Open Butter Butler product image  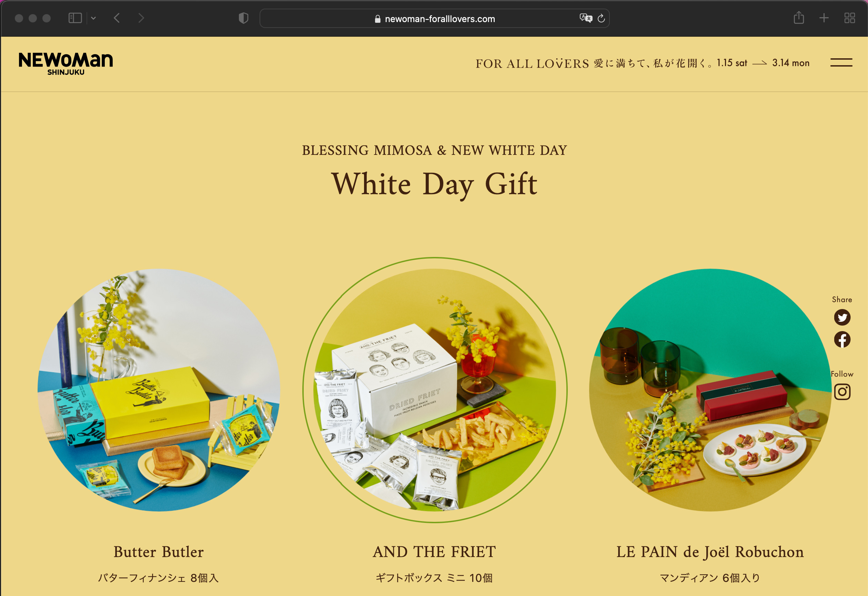(159, 390)
